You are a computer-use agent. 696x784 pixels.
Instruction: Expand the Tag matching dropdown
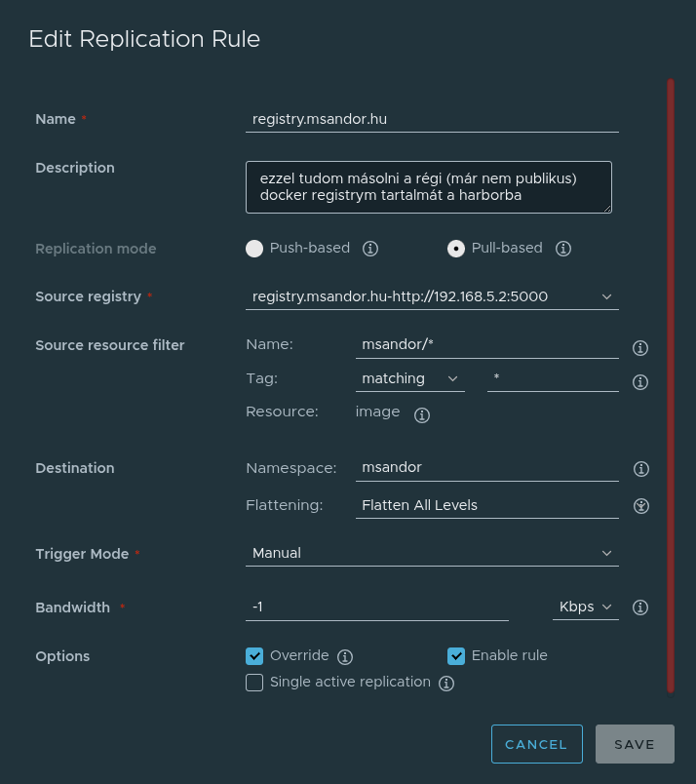(409, 378)
